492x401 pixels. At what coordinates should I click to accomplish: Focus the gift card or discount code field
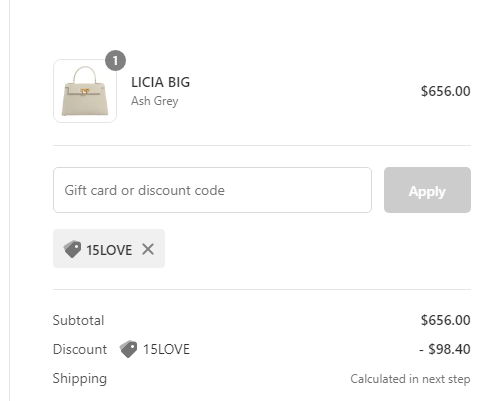(x=212, y=190)
